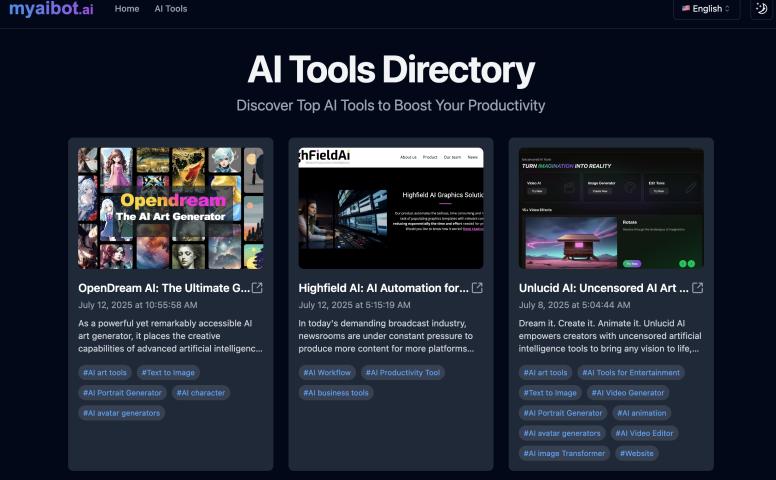Open the Home menu item
The image size is (776, 480).
point(127,9)
